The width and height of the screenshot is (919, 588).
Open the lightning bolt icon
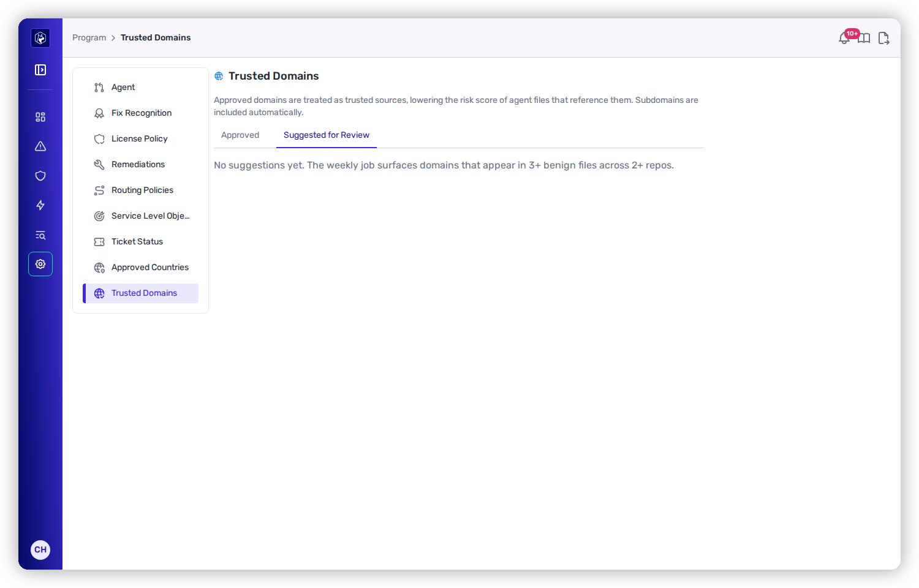pyautogui.click(x=40, y=205)
